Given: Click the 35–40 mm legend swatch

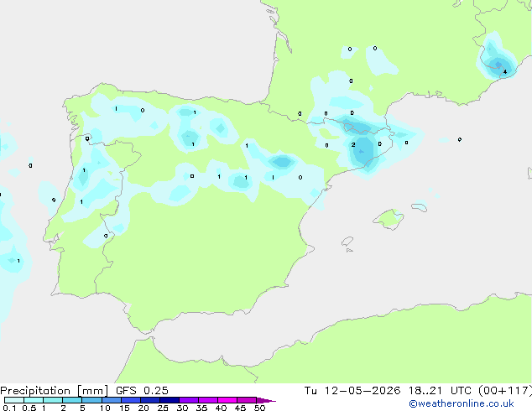Looking at the screenshot, I should point(208,400).
